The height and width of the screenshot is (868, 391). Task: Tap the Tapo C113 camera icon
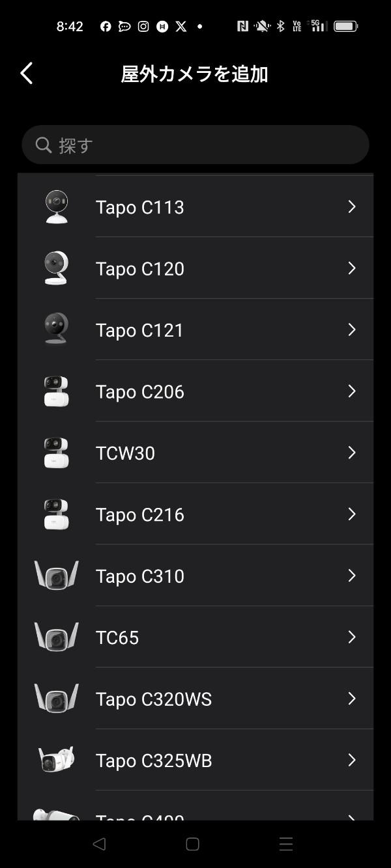point(57,207)
